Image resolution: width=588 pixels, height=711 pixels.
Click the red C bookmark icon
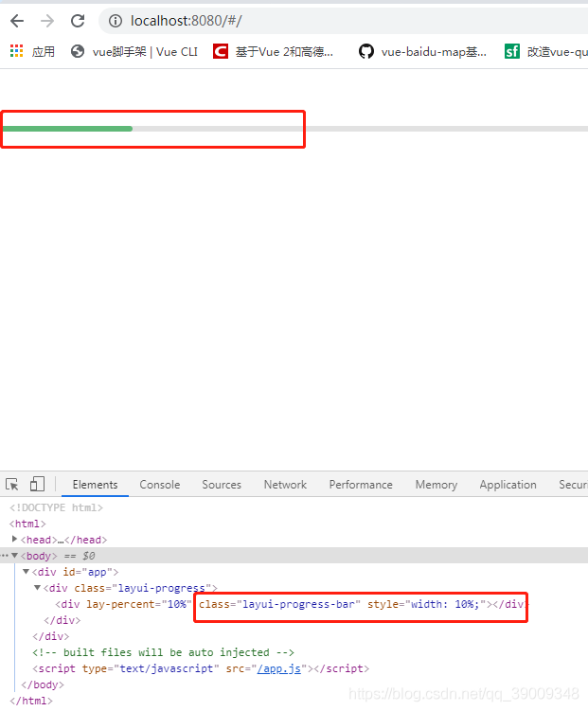coord(221,51)
